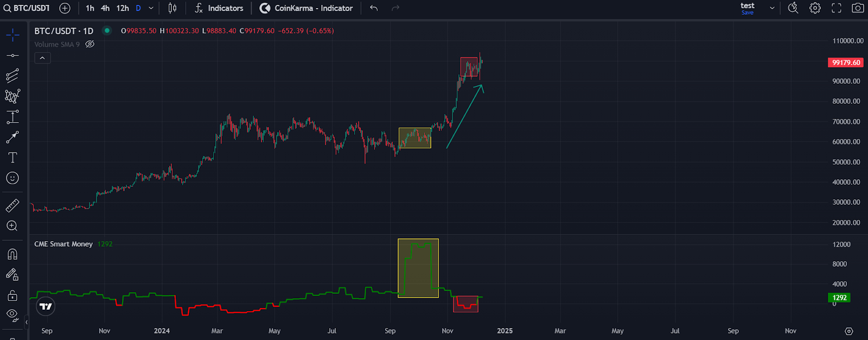Image resolution: width=868 pixels, height=340 pixels.
Task: Open the Indicators dialog
Action: [219, 8]
